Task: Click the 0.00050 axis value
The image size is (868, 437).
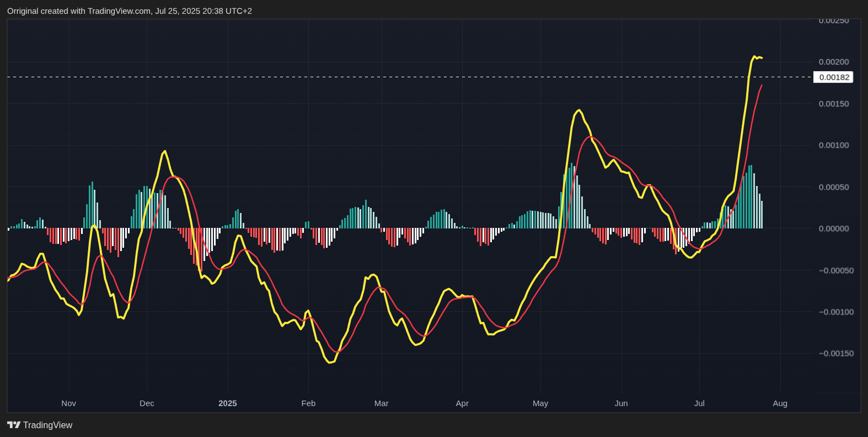Action: [x=834, y=187]
